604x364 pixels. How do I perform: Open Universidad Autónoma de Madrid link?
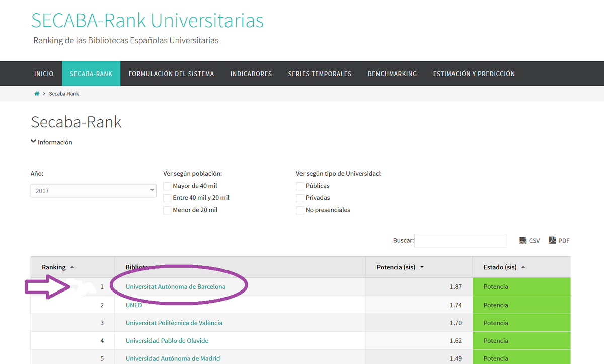click(x=173, y=358)
